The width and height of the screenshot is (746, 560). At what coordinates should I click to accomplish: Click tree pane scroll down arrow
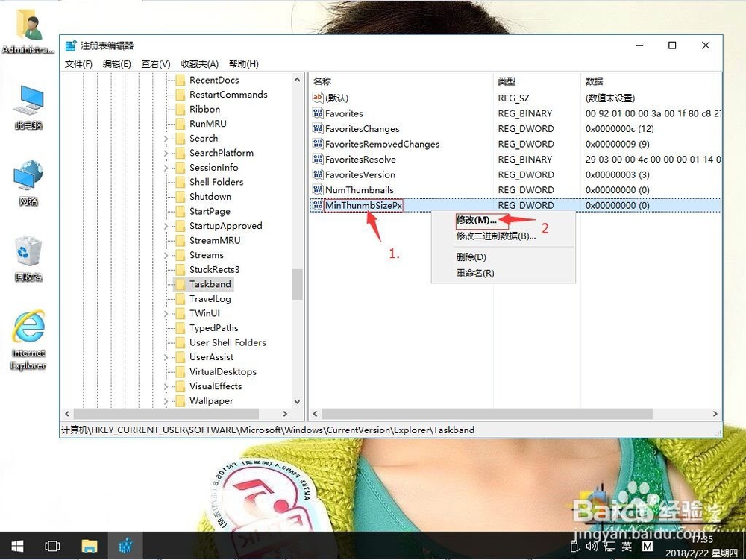pyautogui.click(x=298, y=402)
